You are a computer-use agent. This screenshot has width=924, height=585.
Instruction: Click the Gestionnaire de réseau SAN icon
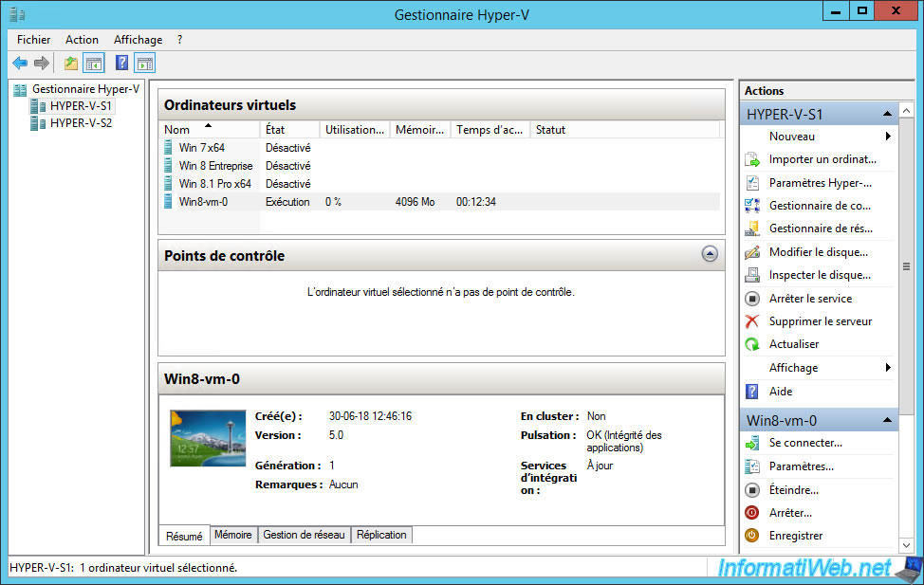coord(752,229)
